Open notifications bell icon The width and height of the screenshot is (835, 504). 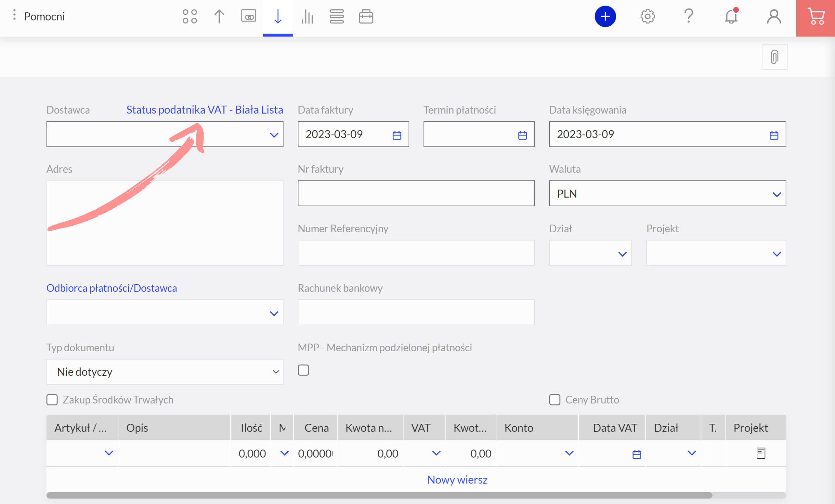click(731, 16)
